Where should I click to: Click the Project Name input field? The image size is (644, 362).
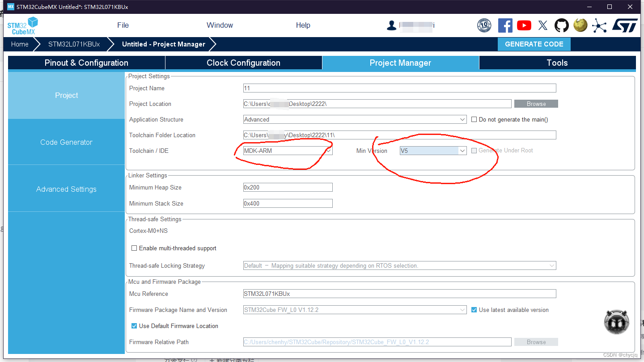[400, 88]
